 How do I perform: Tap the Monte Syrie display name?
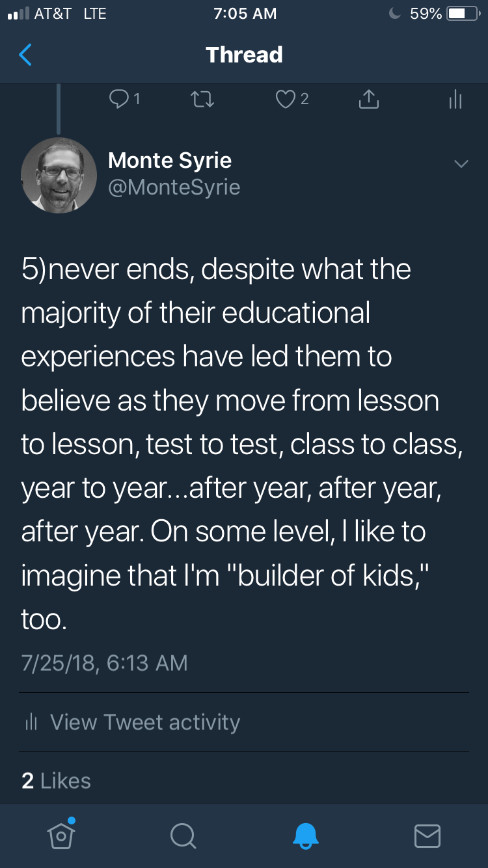tap(170, 160)
